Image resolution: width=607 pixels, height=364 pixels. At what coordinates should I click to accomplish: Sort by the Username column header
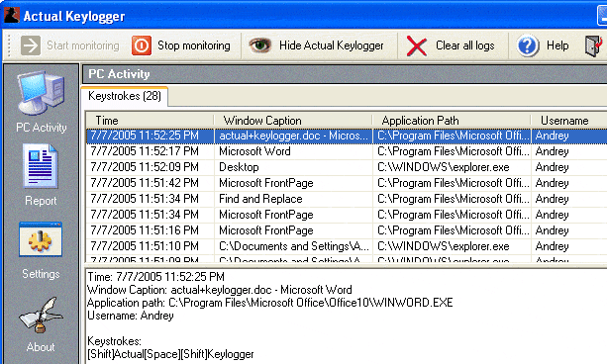(x=569, y=121)
